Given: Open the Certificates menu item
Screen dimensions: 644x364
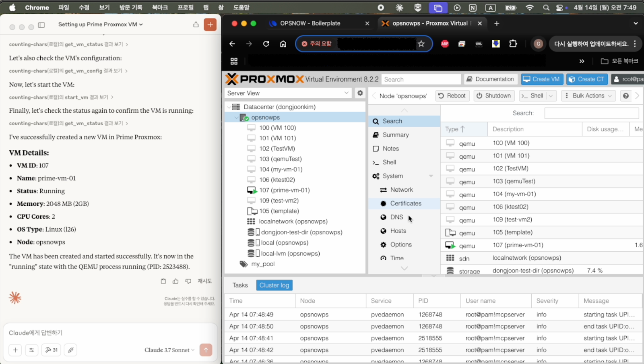Looking at the screenshot, I should coord(404,203).
